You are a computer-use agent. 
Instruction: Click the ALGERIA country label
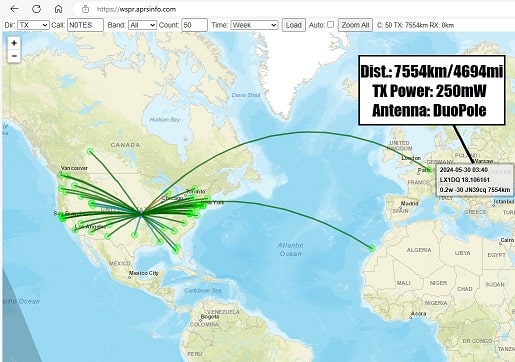tap(419, 250)
